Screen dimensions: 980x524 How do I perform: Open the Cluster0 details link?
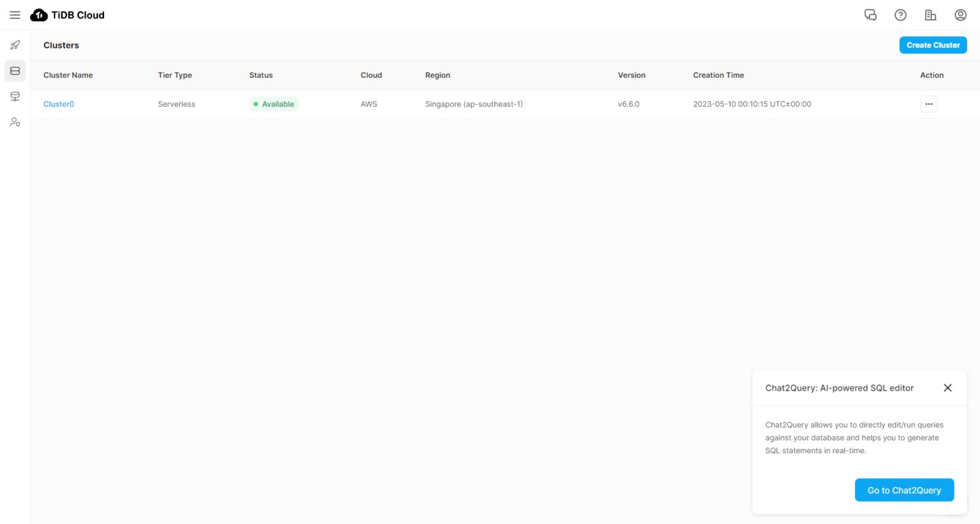(x=59, y=103)
